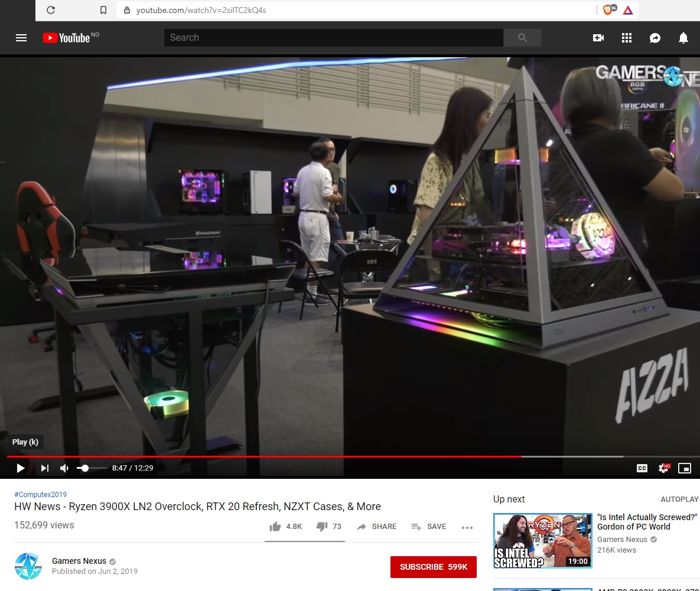Click SAVE to add to playlist
Viewport: 700px width, 591px height.
(x=429, y=527)
